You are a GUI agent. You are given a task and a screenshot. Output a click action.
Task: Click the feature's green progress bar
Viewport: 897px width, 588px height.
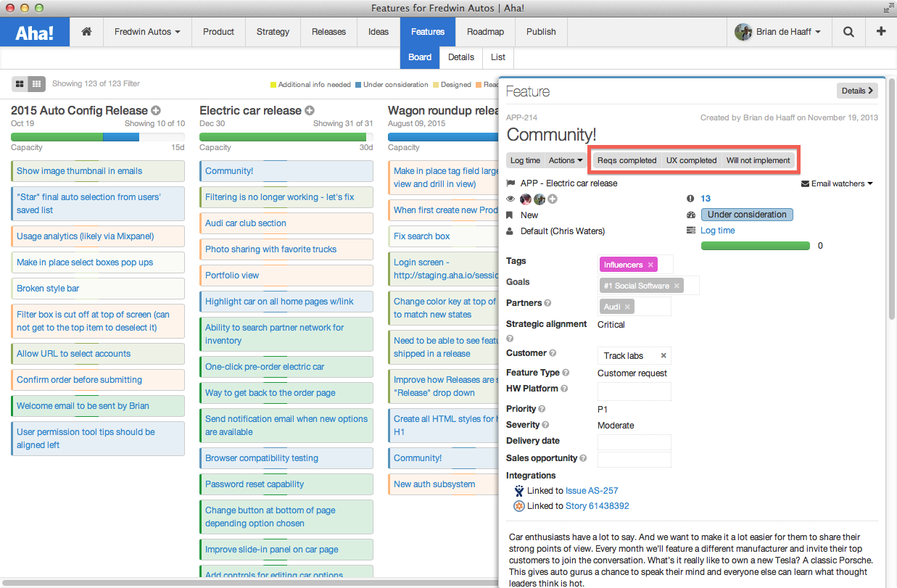point(755,246)
